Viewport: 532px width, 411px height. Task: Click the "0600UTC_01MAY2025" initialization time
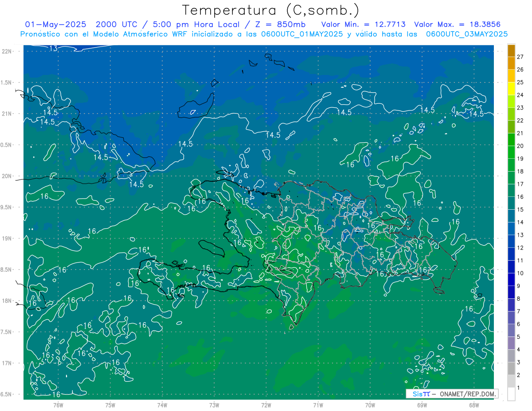302,34
